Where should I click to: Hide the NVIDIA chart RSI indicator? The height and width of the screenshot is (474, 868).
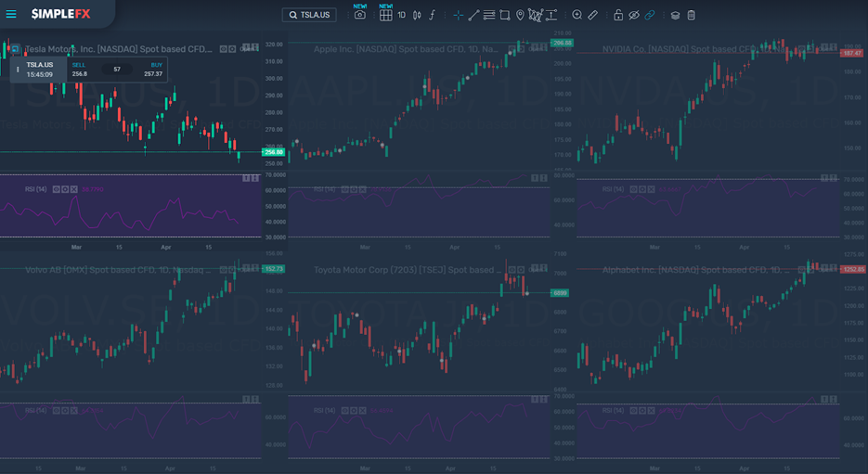633,189
